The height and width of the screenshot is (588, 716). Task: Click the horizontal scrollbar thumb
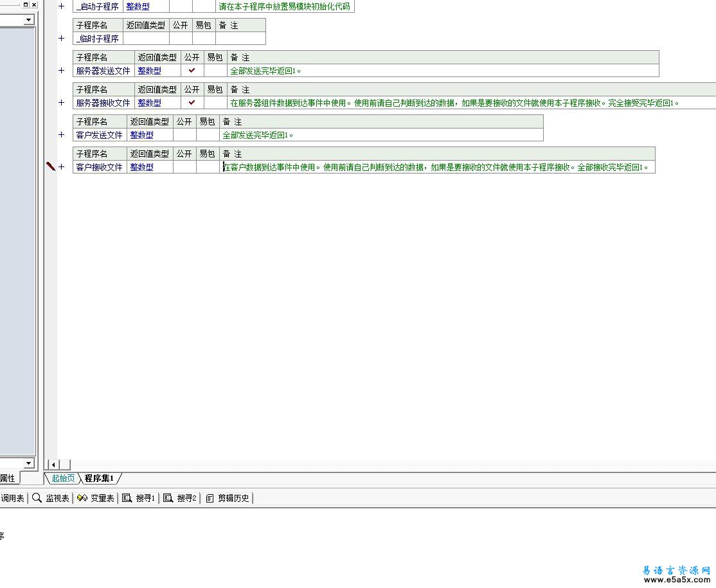(66, 465)
